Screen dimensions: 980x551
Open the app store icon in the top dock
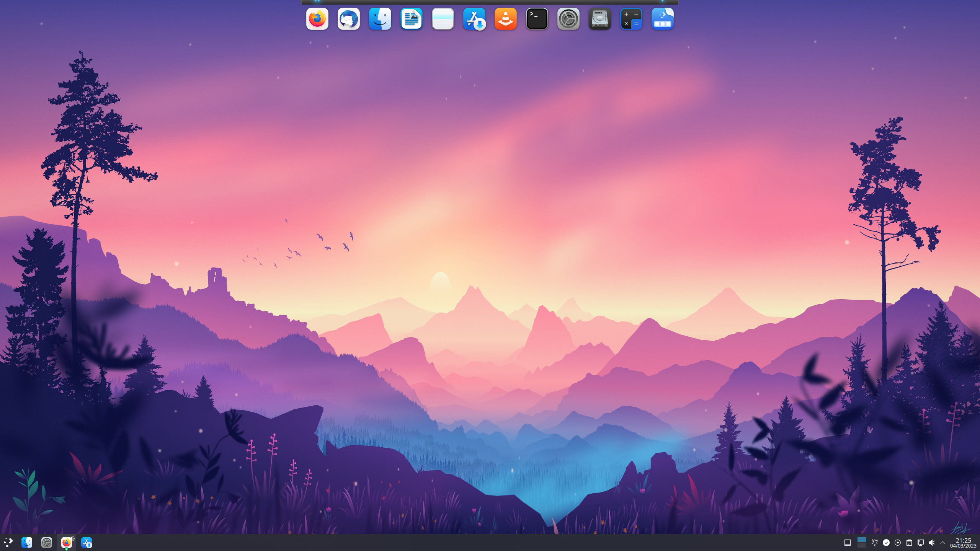pyautogui.click(x=474, y=19)
